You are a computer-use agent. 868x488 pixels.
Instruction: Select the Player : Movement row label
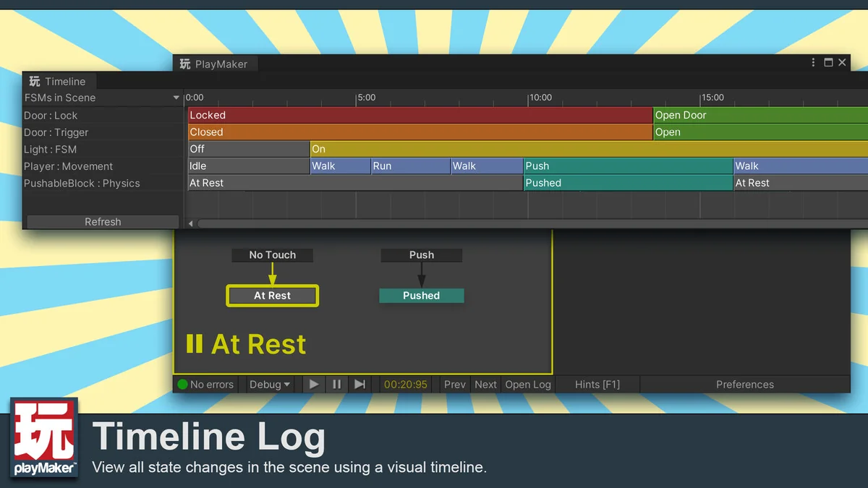coord(69,166)
